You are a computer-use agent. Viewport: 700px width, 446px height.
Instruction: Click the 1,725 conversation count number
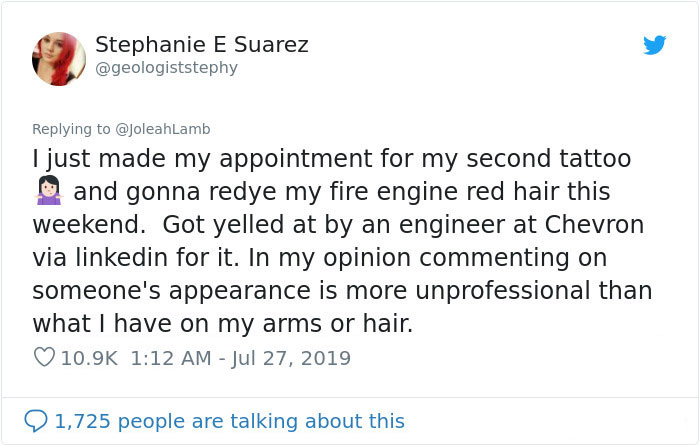tap(84, 421)
